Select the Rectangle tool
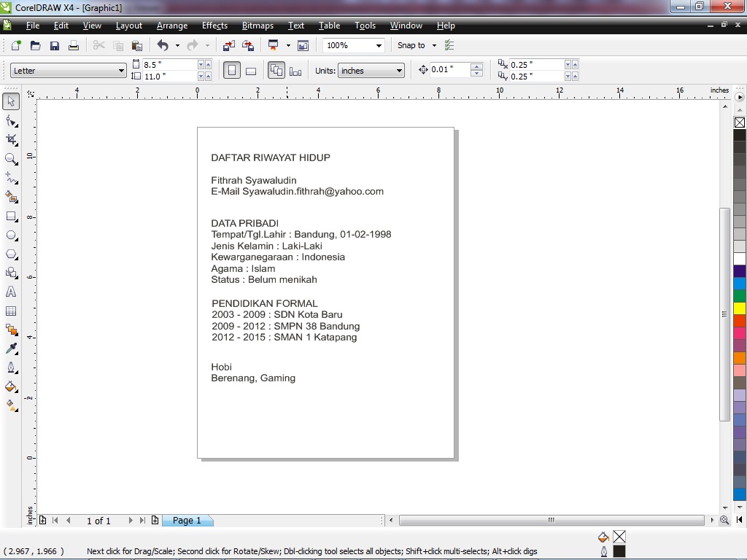 (x=11, y=216)
